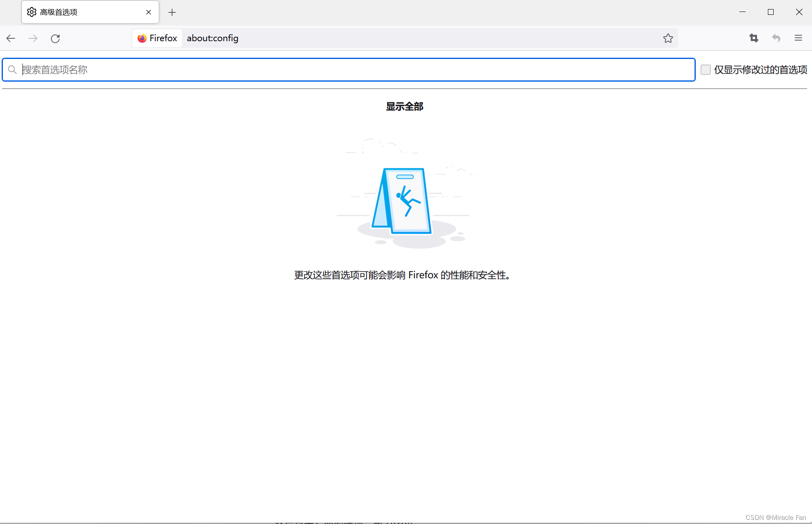Take a screenshot using the crop-shaped toolbar icon
The image size is (812, 524).
754,38
